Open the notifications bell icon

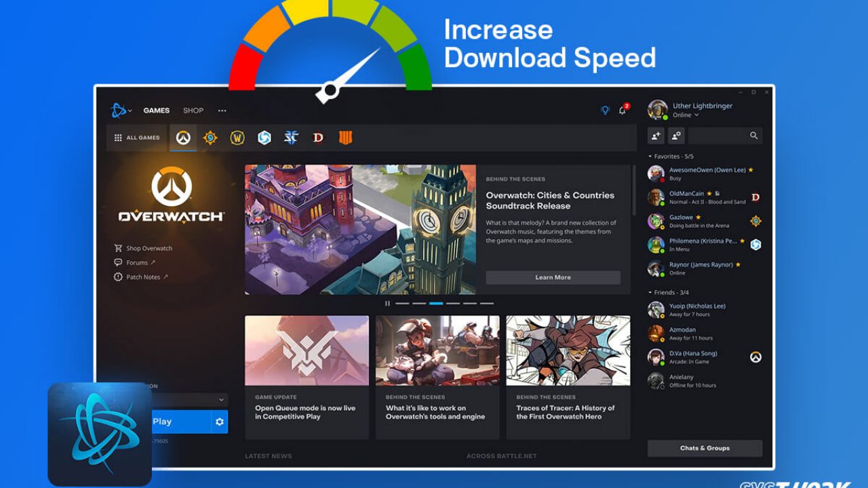tap(623, 110)
